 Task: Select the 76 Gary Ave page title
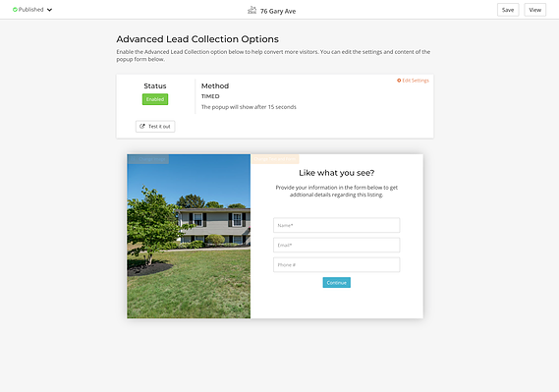(x=278, y=11)
